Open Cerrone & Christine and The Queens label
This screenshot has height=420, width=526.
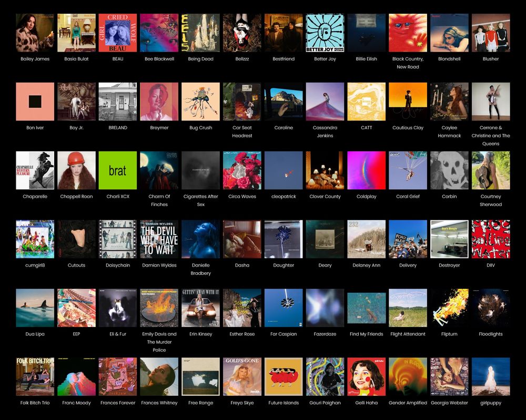[x=491, y=136]
